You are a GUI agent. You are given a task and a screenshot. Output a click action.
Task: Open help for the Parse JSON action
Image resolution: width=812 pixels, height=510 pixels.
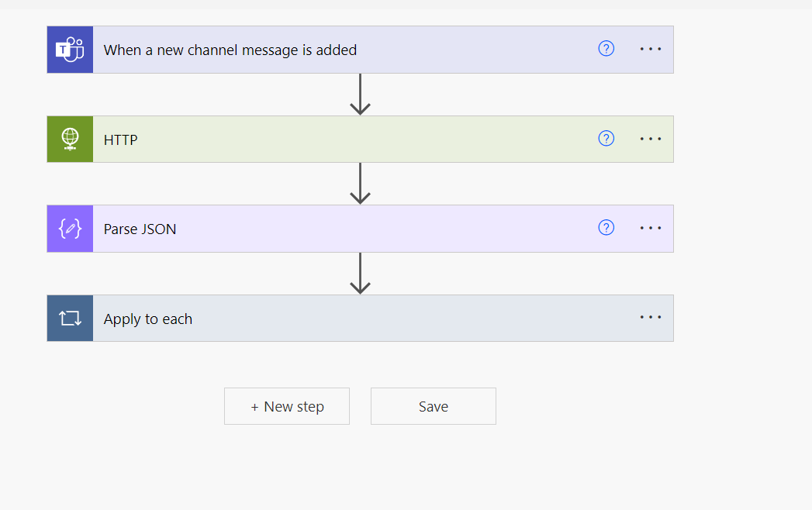606,228
